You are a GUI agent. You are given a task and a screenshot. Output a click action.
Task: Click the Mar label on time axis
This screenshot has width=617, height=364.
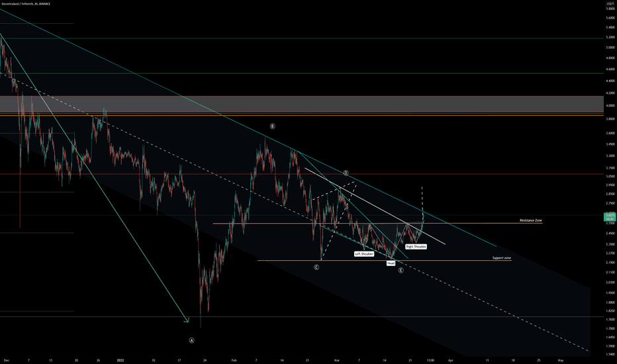(x=337, y=360)
